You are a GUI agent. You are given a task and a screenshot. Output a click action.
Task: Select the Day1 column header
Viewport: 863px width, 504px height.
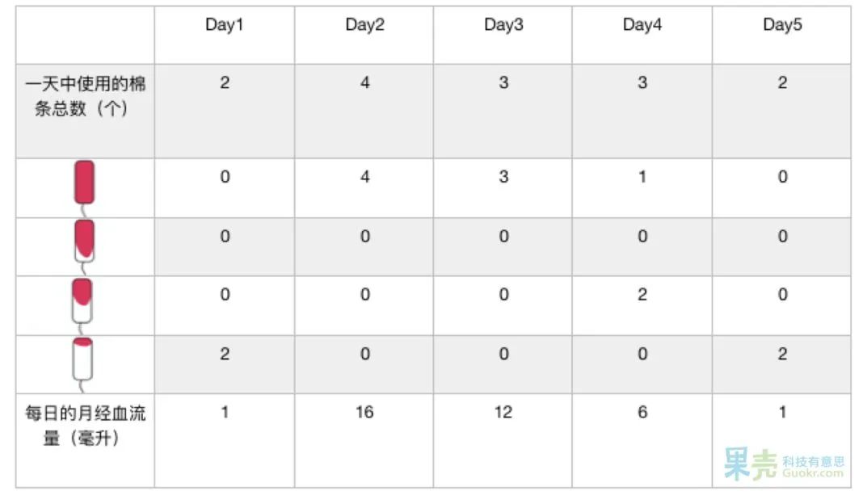tap(225, 25)
